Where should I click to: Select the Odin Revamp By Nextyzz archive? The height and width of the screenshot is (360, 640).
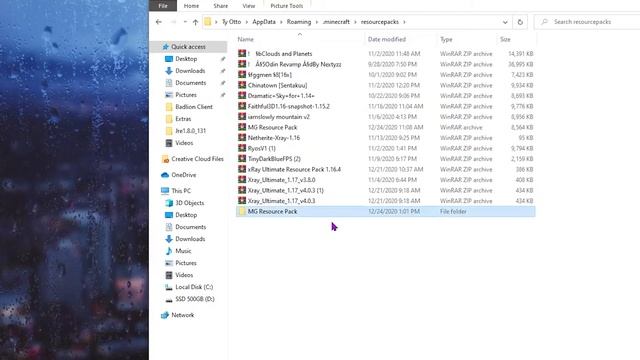click(x=385, y=64)
